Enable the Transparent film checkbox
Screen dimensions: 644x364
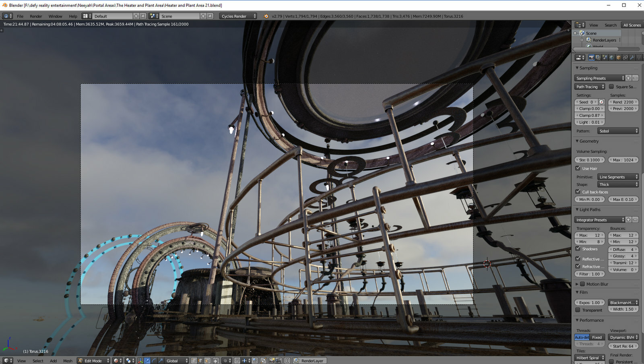point(578,310)
